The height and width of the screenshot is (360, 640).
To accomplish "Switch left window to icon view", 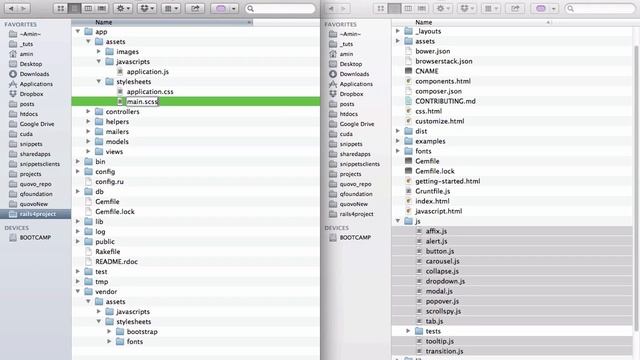I will click(61, 8).
